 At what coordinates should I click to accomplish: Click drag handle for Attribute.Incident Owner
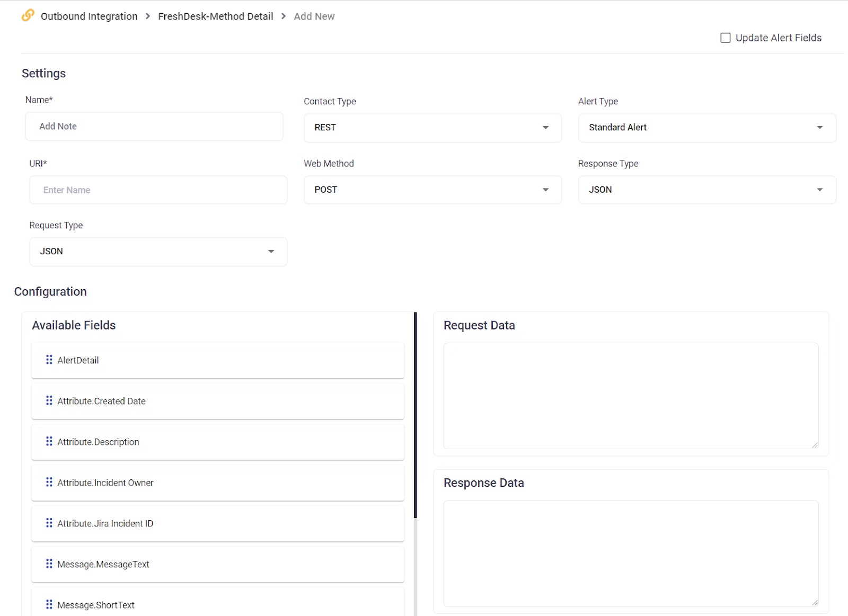tap(49, 482)
